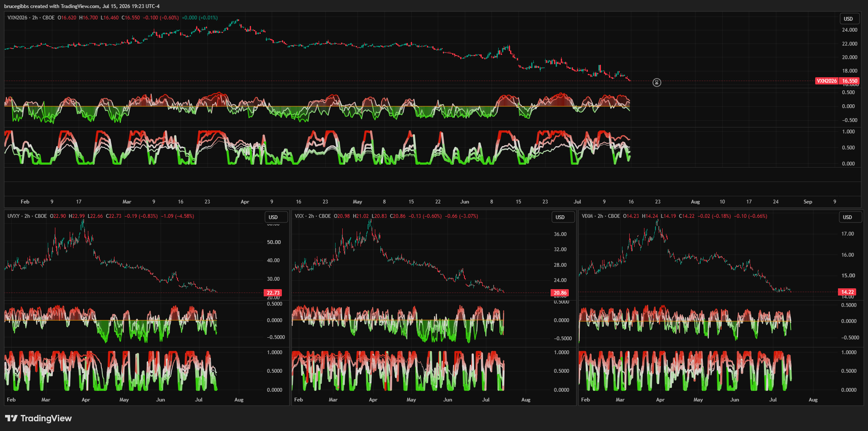
Task: Click the VXX · 2h · CBOE symbol legend
Action: pyautogui.click(x=313, y=216)
